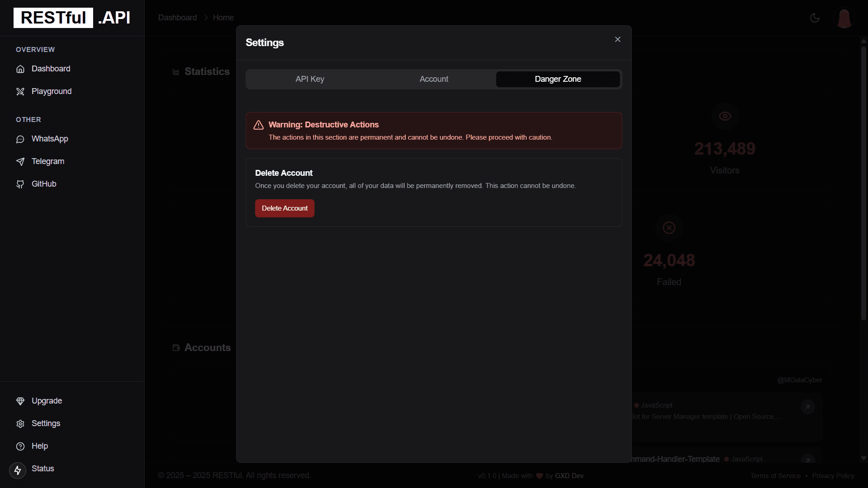Switch to the Account tab

pyautogui.click(x=434, y=79)
